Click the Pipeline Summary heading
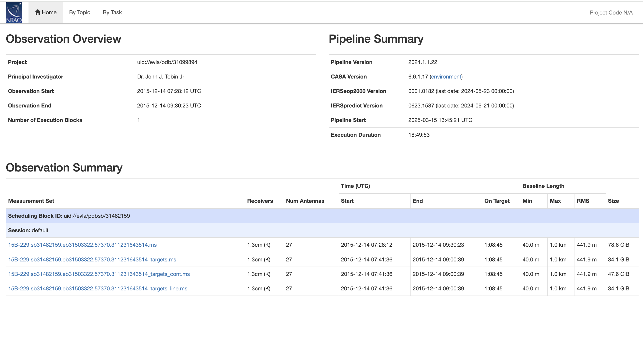This screenshot has height=364, width=643. [376, 39]
